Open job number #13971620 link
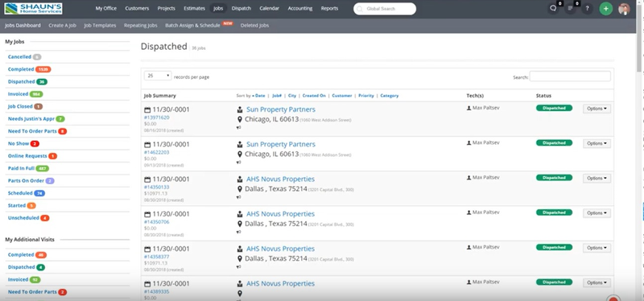The width and height of the screenshot is (644, 301). tap(156, 118)
